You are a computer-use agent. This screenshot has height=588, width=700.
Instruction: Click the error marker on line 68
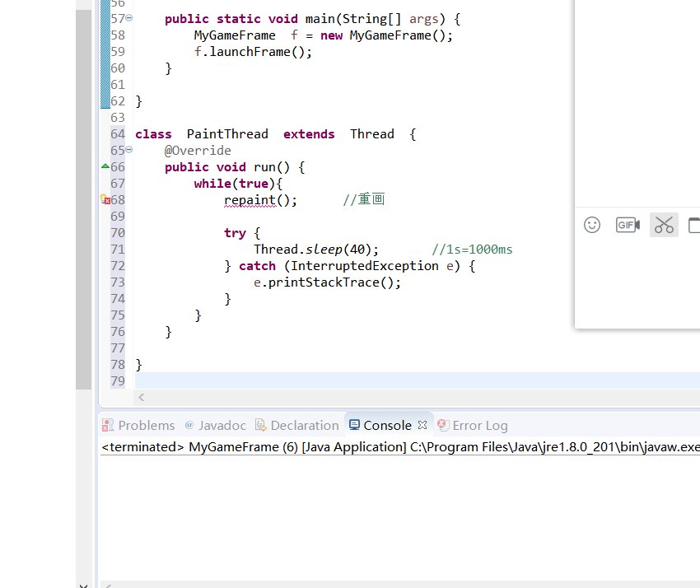click(105, 199)
